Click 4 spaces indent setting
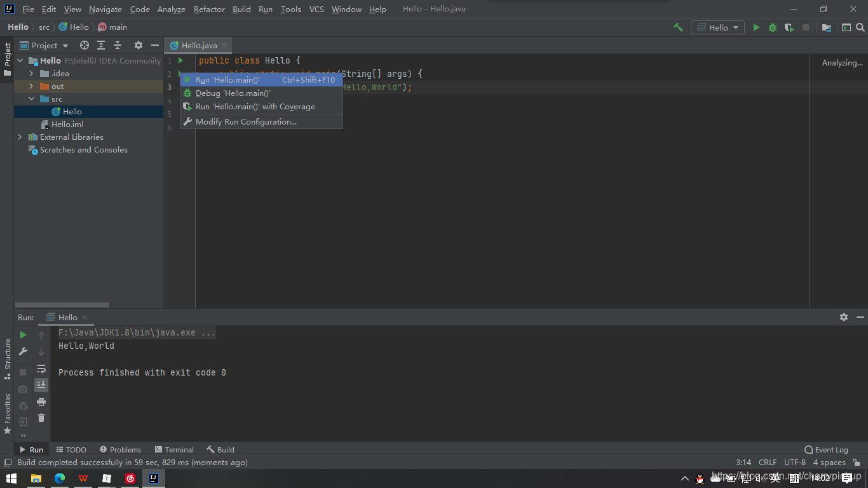 coord(829,463)
